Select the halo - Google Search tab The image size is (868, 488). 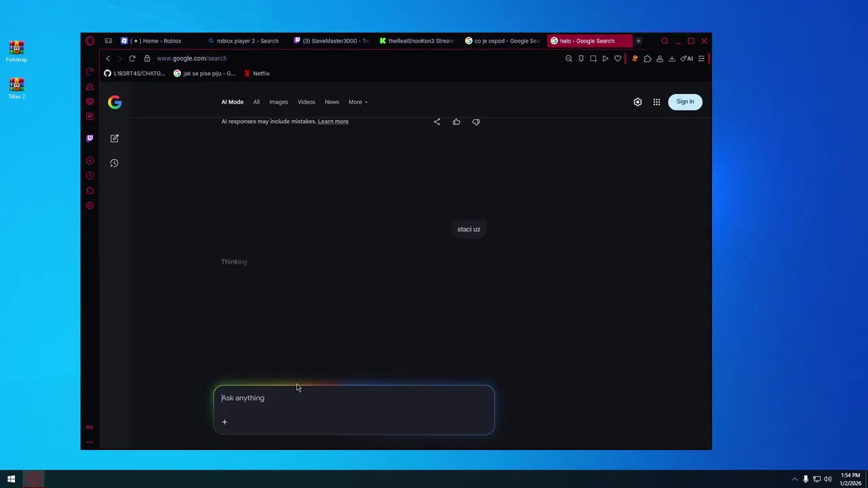[589, 41]
